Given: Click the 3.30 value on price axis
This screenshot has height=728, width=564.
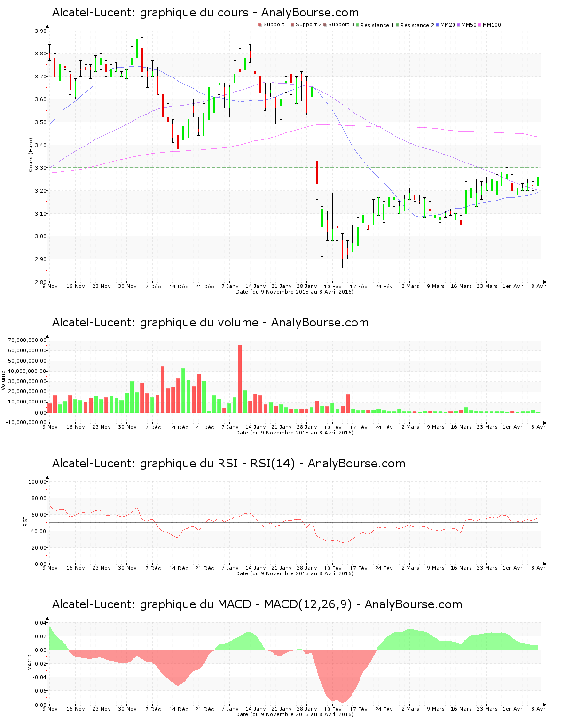Looking at the screenshot, I should [41, 168].
